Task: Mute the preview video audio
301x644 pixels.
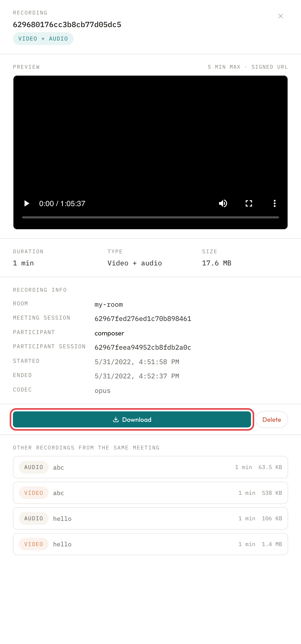Action: click(223, 203)
